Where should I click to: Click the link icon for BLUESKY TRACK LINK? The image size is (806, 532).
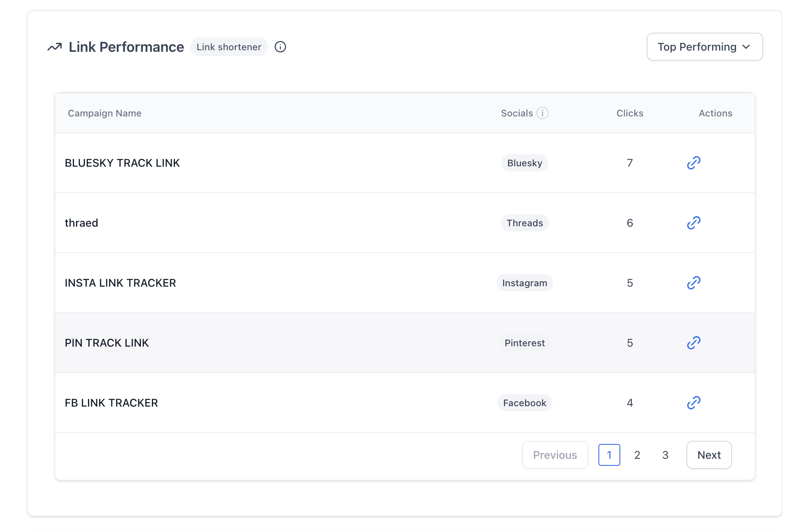[x=693, y=163]
